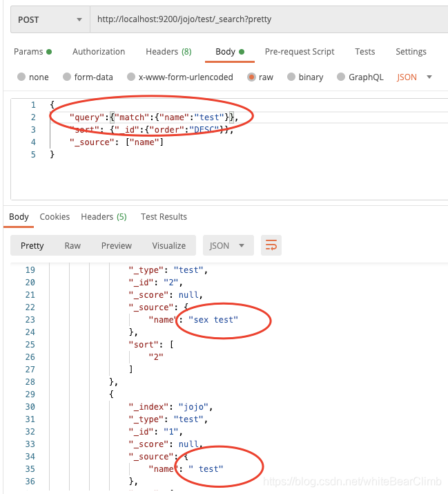Open the Pre-request Script tab
Viewport: 448px width, 494px height.
[300, 52]
